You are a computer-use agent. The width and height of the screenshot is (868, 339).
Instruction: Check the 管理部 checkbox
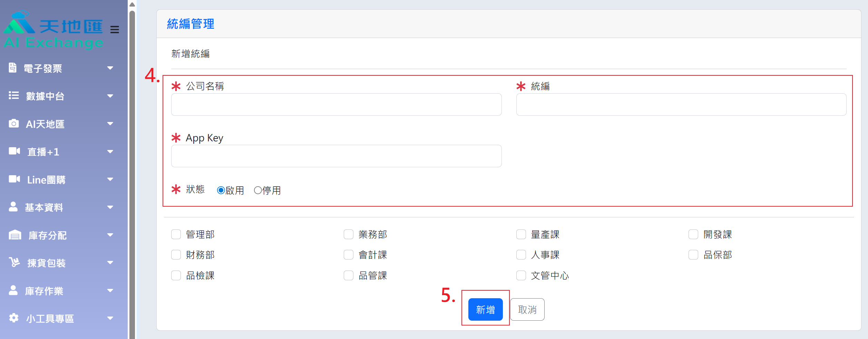(x=176, y=234)
